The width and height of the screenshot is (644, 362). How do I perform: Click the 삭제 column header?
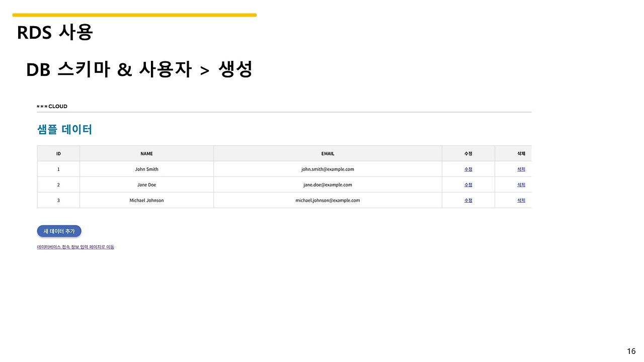(x=521, y=153)
